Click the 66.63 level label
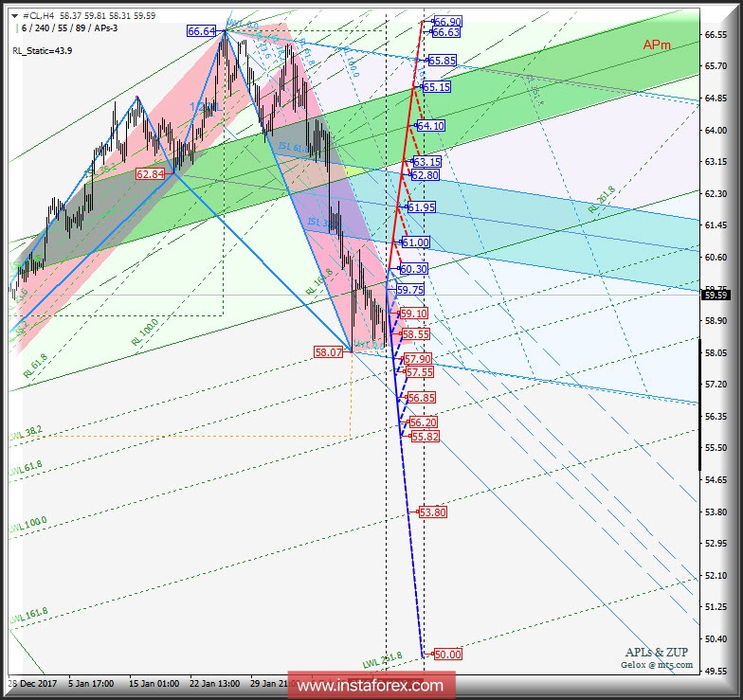Image resolution: width=743 pixels, height=700 pixels. (445, 32)
